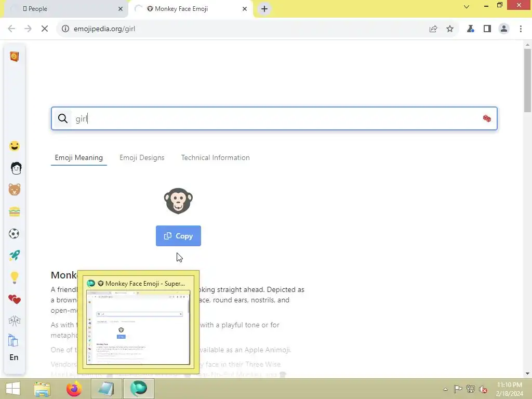The width and height of the screenshot is (532, 399).
Task: Open the tab search chevron in title bar
Action: click(467, 6)
